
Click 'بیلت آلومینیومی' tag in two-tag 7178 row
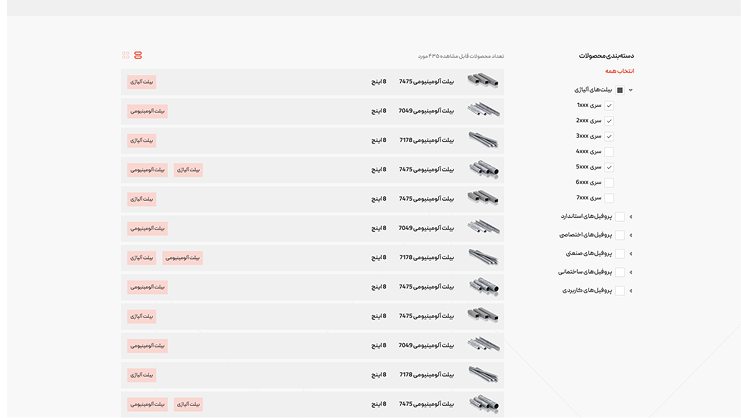point(182,258)
